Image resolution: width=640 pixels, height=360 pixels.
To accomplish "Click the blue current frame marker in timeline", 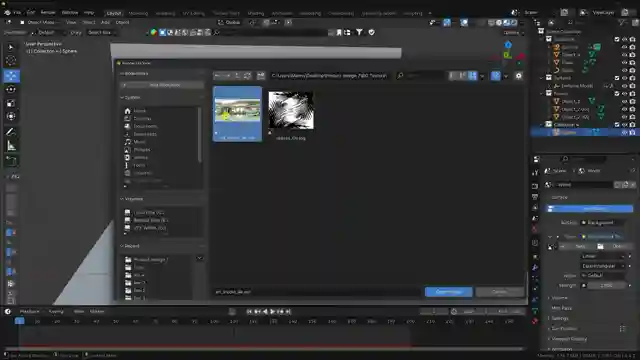I will tap(20, 321).
